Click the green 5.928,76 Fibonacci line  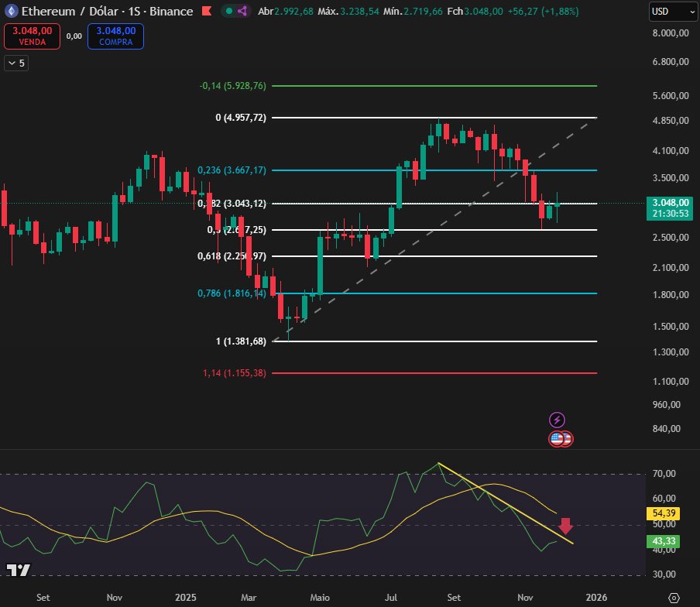434,85
